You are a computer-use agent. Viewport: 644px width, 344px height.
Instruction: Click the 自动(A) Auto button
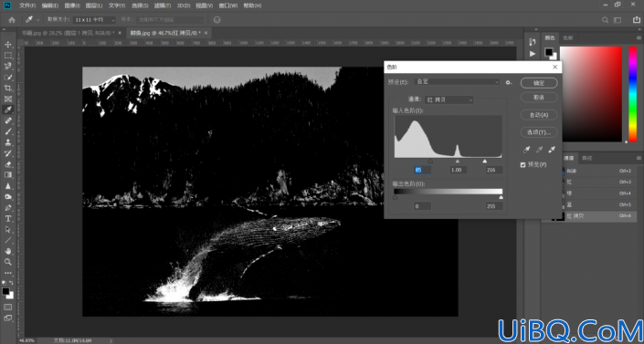coord(539,115)
